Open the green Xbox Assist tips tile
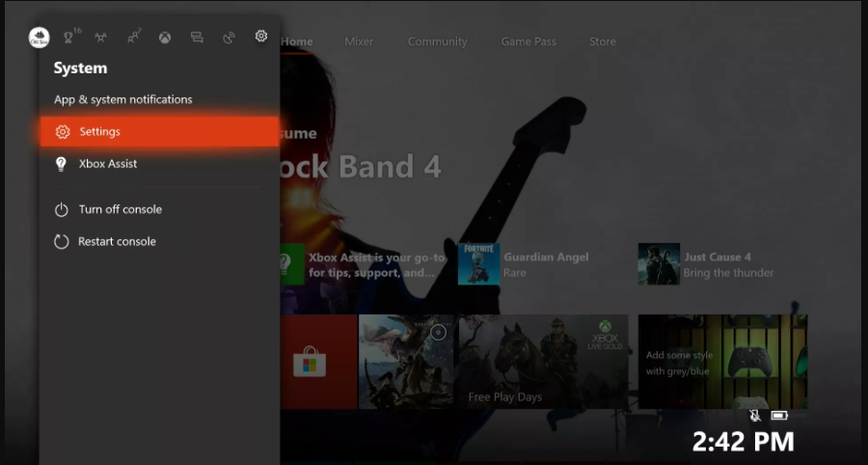The width and height of the screenshot is (868, 465). 292,264
